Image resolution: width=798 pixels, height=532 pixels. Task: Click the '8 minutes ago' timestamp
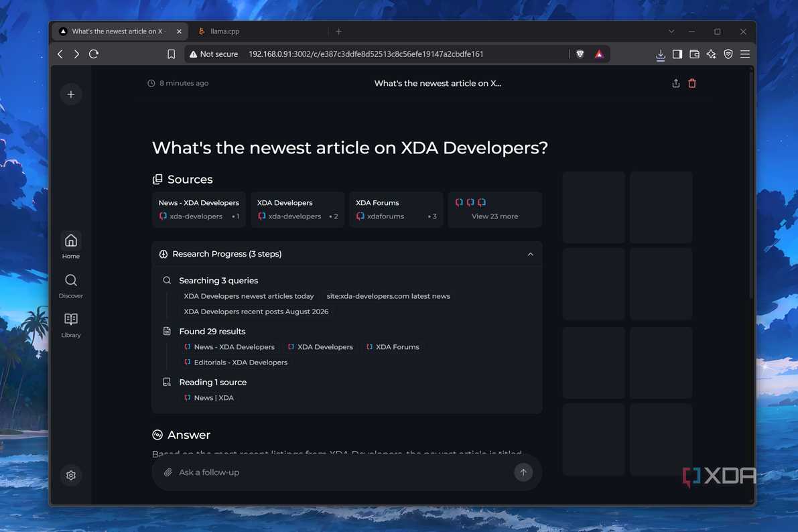pos(178,84)
